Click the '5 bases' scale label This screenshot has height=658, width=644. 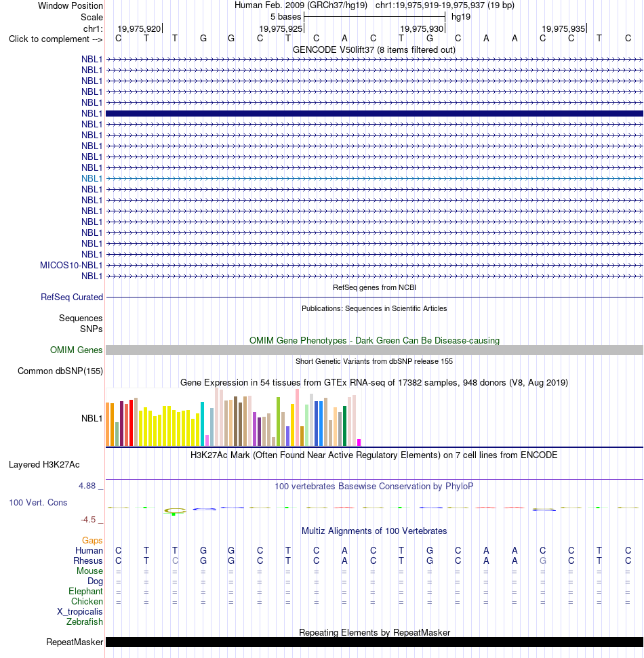click(x=285, y=17)
